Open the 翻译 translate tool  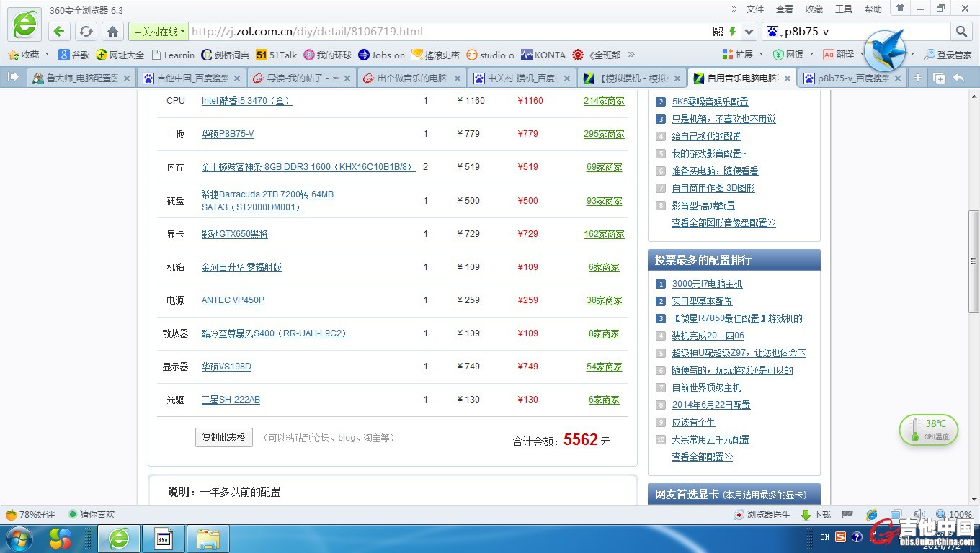pos(839,55)
